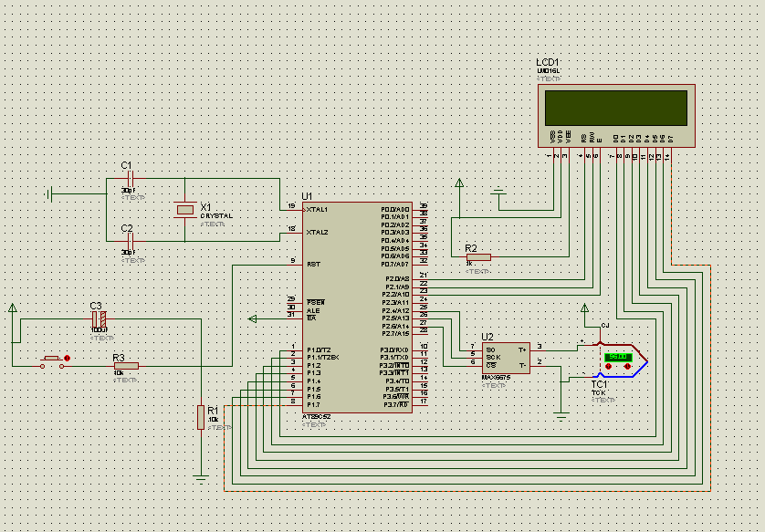Click the P2.7/A15 pin label

[x=395, y=334]
